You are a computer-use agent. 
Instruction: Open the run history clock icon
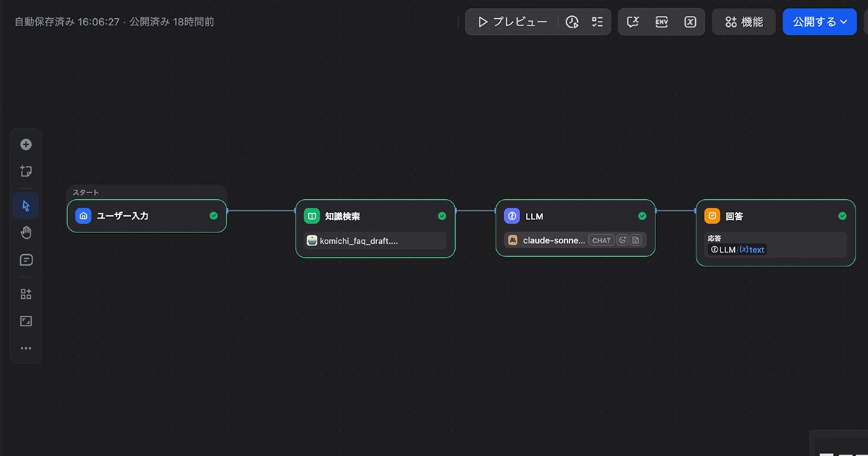(x=572, y=22)
